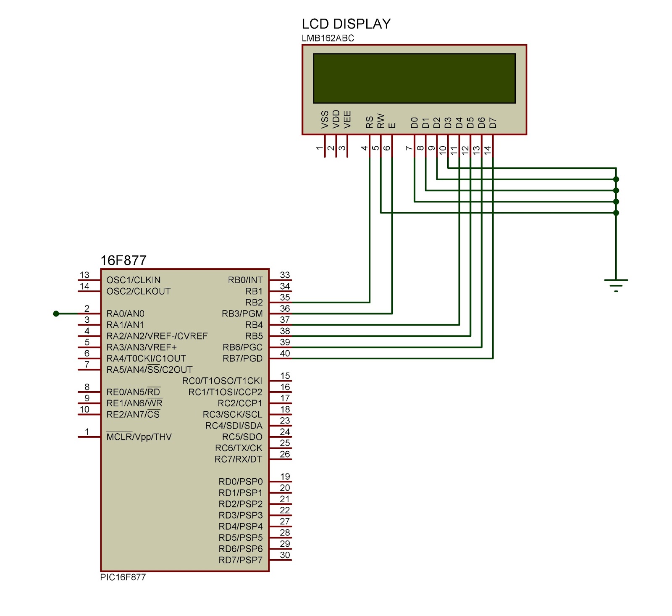The image size is (672, 616).
Task: Click the RB0/INT pin label
Action: coord(245,280)
